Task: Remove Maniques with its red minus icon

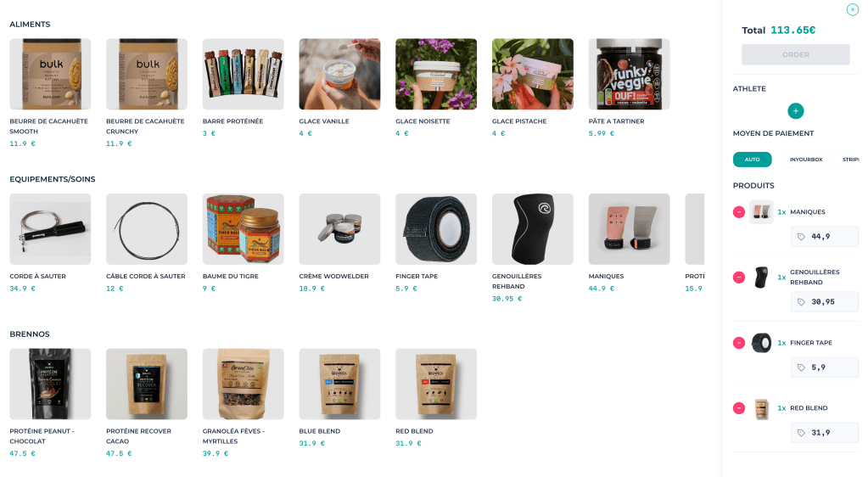Action: pos(738,212)
